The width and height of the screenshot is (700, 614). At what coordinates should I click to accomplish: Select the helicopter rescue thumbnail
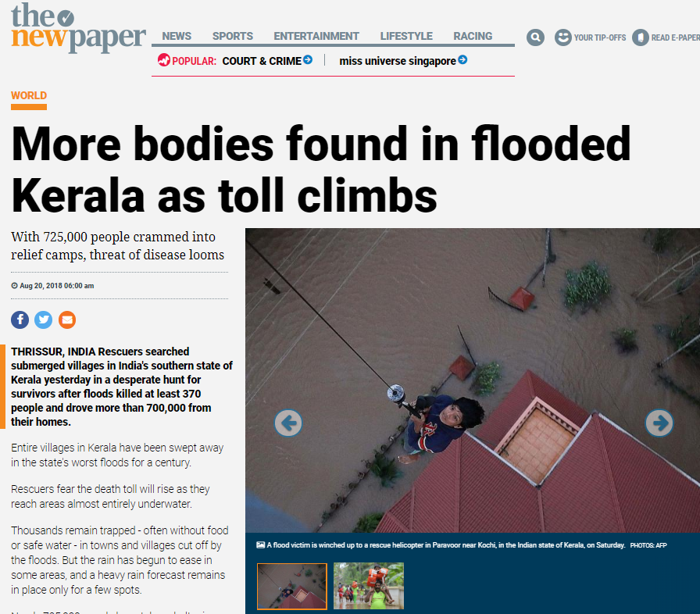(x=292, y=587)
